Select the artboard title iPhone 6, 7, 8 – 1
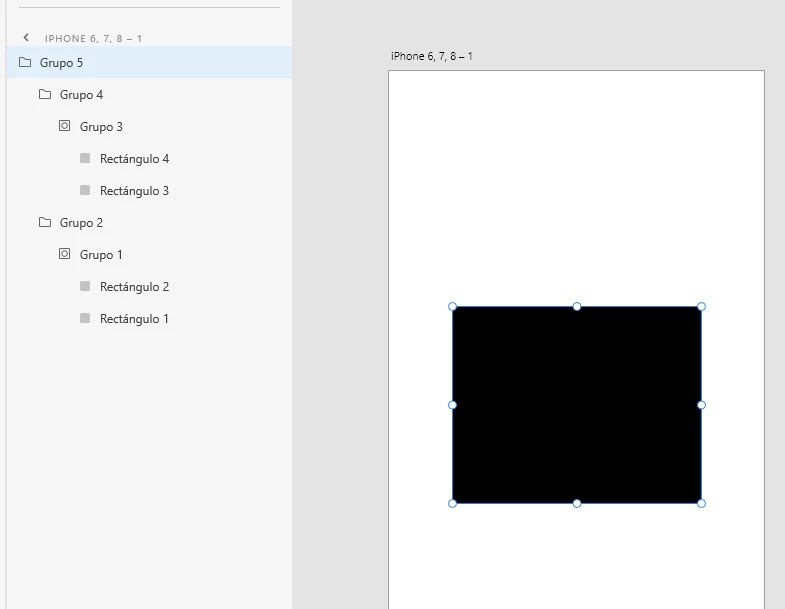 pyautogui.click(x=432, y=56)
